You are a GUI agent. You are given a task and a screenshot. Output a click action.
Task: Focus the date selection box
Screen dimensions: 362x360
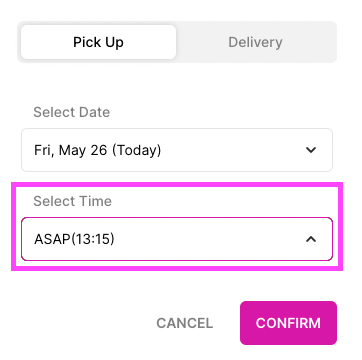177,150
